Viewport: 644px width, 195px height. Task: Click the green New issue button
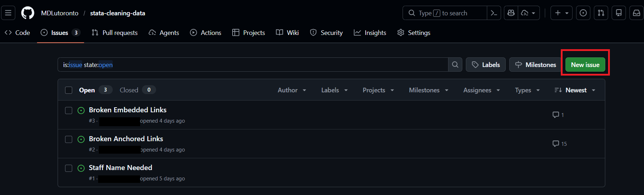[585, 65]
